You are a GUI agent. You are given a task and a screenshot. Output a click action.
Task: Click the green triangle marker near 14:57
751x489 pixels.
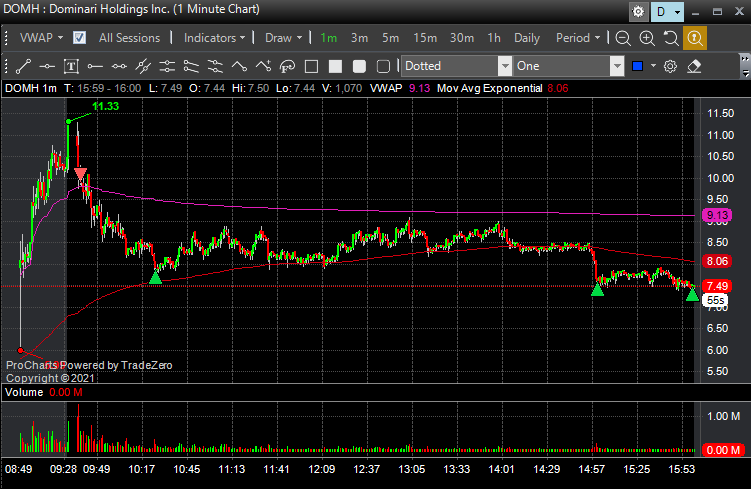point(597,290)
